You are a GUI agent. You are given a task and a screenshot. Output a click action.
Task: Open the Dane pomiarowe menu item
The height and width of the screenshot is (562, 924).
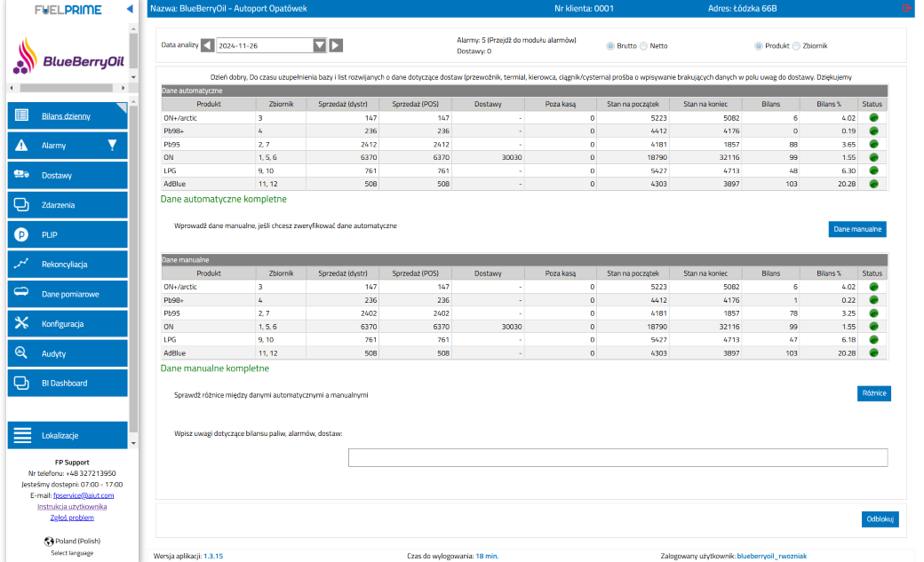click(x=68, y=294)
